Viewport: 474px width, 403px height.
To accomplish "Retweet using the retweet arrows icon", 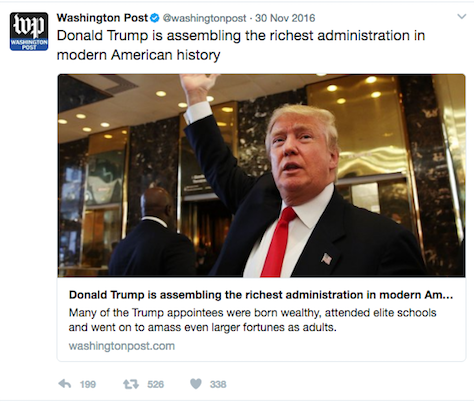I will [131, 384].
